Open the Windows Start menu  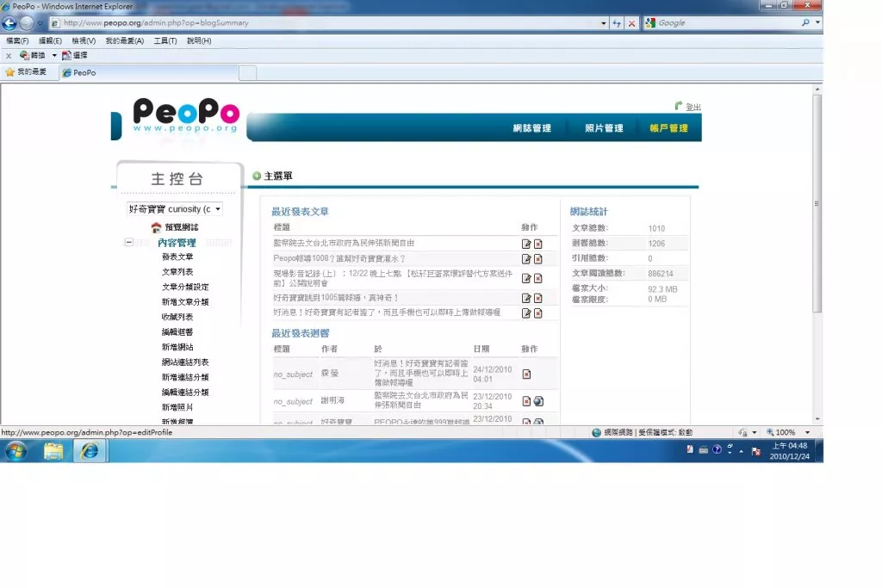[x=16, y=451]
